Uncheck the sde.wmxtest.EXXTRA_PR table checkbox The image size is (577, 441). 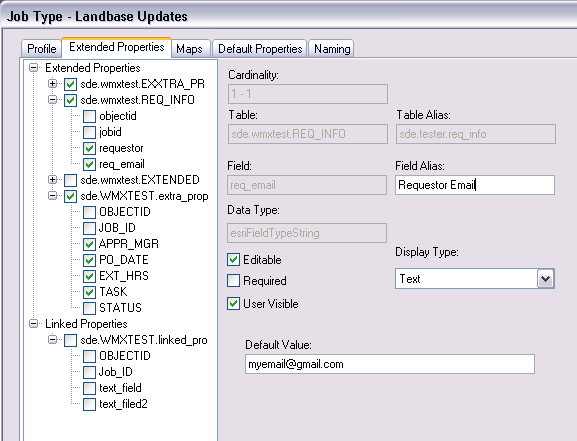click(70, 84)
